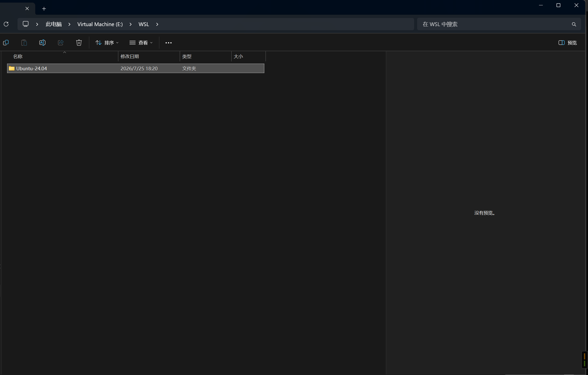Select the Ubuntu-24.04 folder name
The image size is (588, 375).
[31, 68]
